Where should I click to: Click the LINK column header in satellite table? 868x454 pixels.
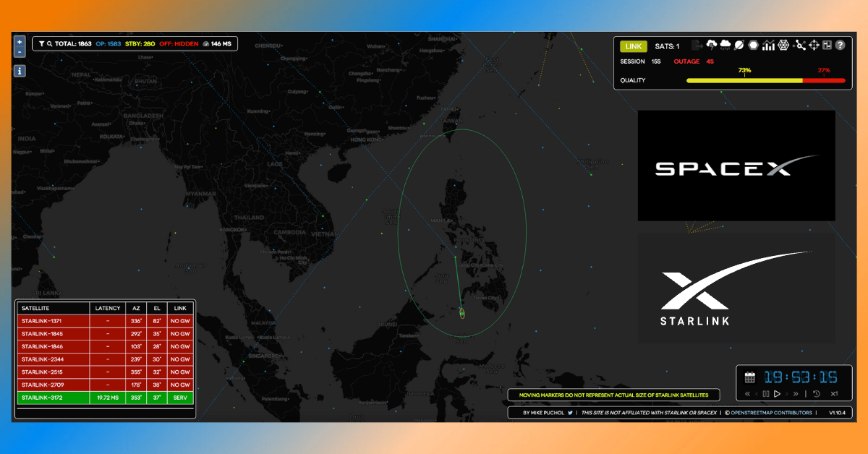pos(179,308)
